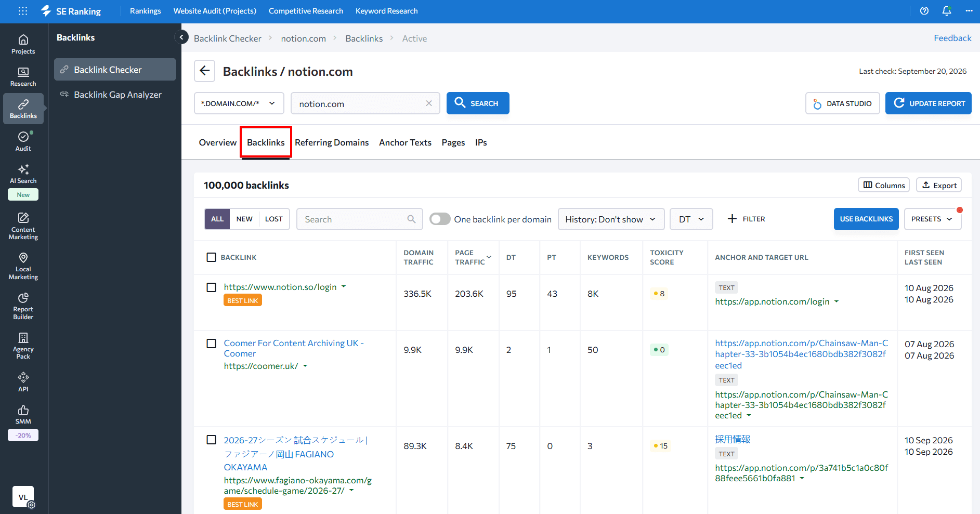
Task: Expand the https://app.notion.com/login target menu
Action: (x=837, y=301)
